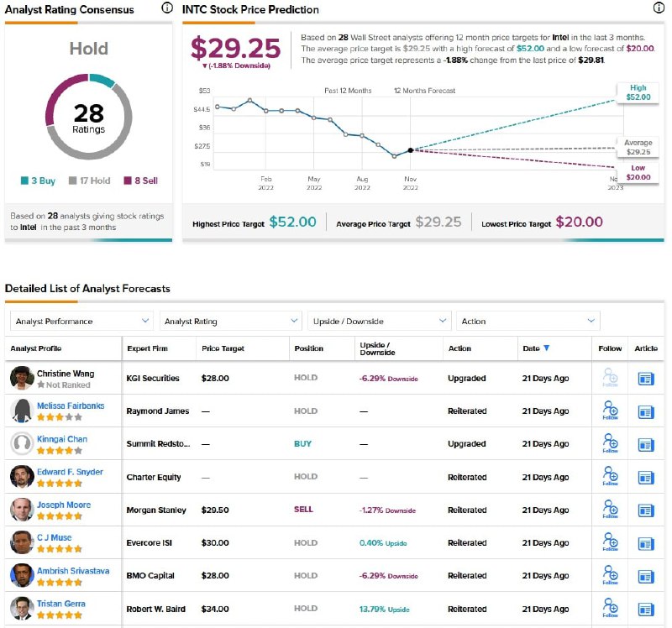Open article icon for Ambrish Srivastava row
This screenshot has width=672, height=628.
pyautogui.click(x=646, y=577)
